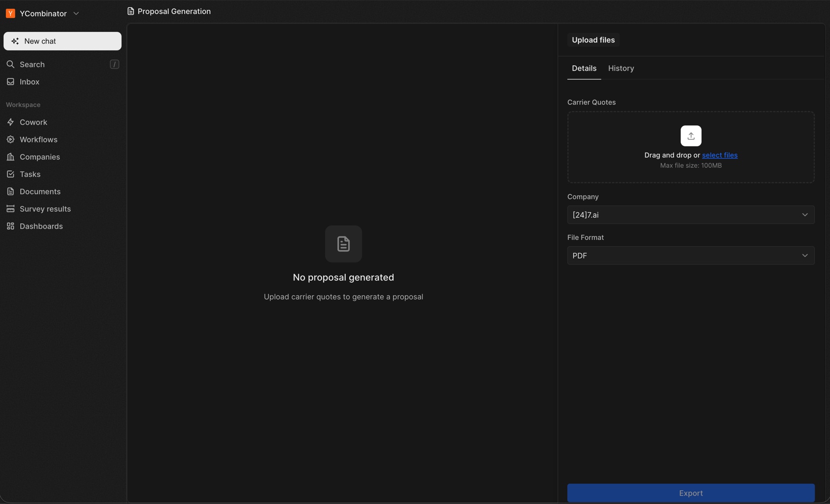This screenshot has width=830, height=504.
Task: Switch to the History tab
Action: tap(621, 68)
